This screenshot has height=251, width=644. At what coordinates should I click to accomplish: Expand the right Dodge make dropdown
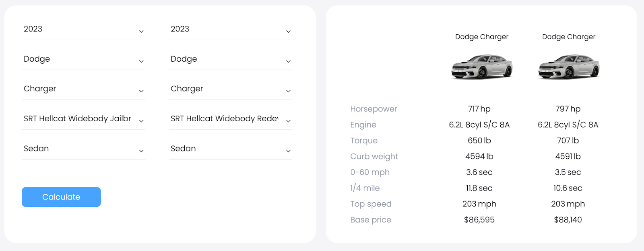pos(230,59)
